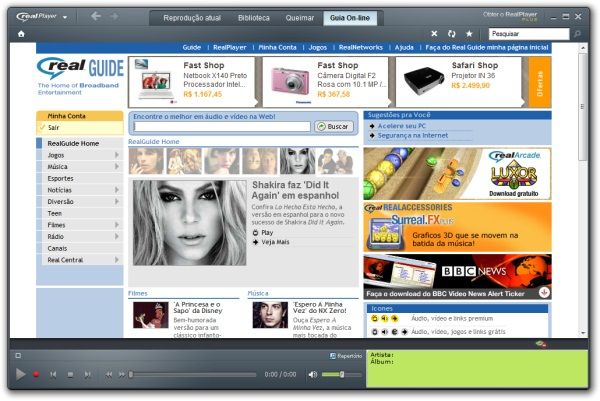
Task: Stop playback with the square button
Action: 70,374
